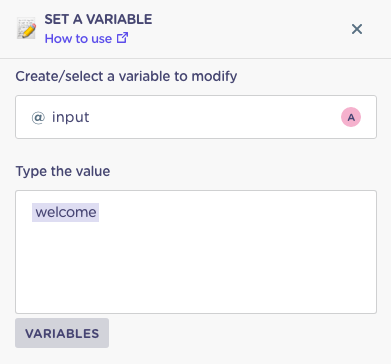Click the bottom edge of the value textarea
This screenshot has height=364, width=391.
tap(196, 313)
